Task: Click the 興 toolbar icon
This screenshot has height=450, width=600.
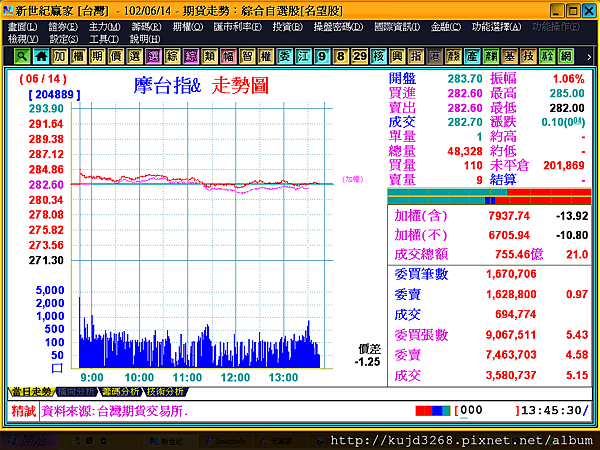Action: click(397, 56)
